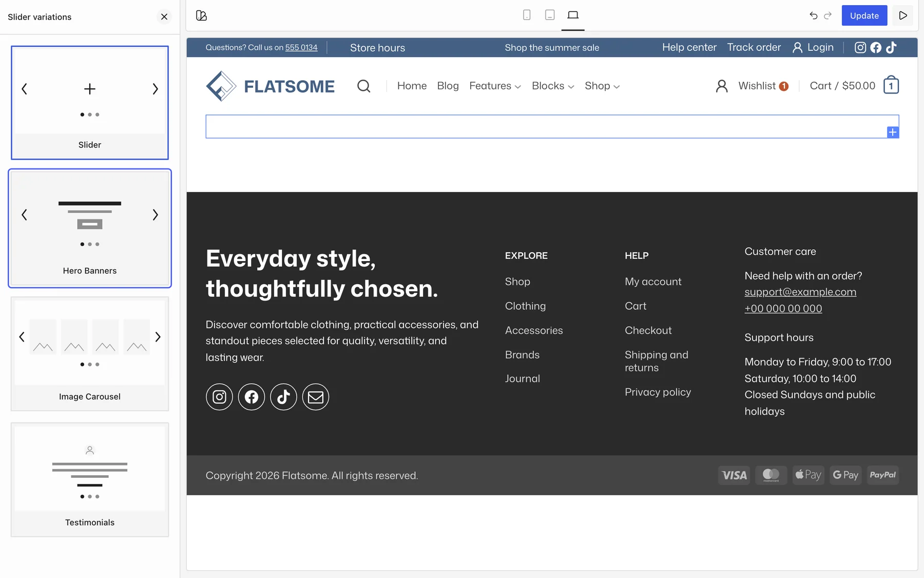Image resolution: width=924 pixels, height=578 pixels.
Task: Click the Flatsome logo
Action: pyautogui.click(x=270, y=86)
